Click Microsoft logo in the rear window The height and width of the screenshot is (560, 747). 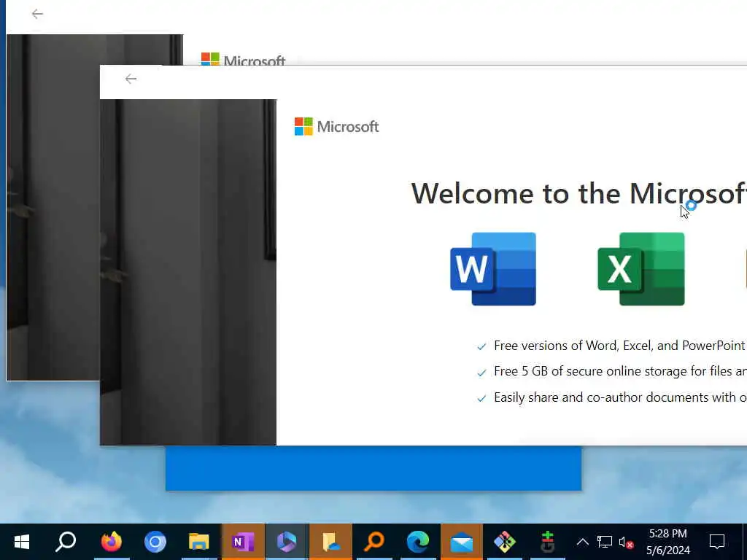(243, 58)
